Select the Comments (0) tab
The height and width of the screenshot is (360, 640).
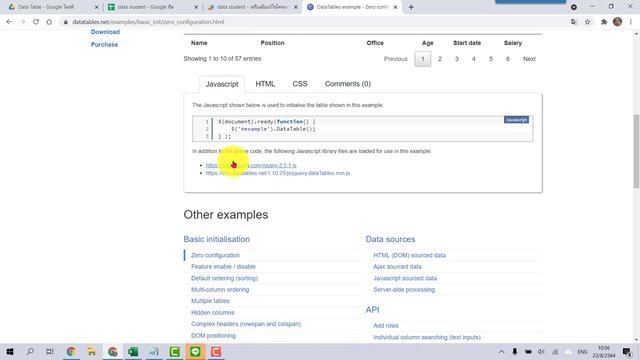[x=347, y=84]
